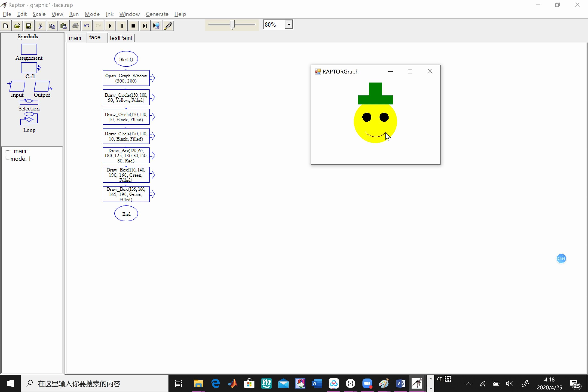This screenshot has width=588, height=392.
Task: Open the Generate menu
Action: click(x=157, y=14)
